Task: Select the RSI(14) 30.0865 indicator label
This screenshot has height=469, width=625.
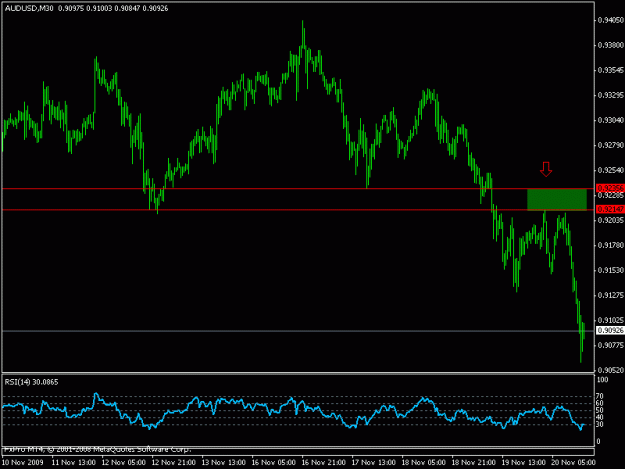Action: (31, 382)
